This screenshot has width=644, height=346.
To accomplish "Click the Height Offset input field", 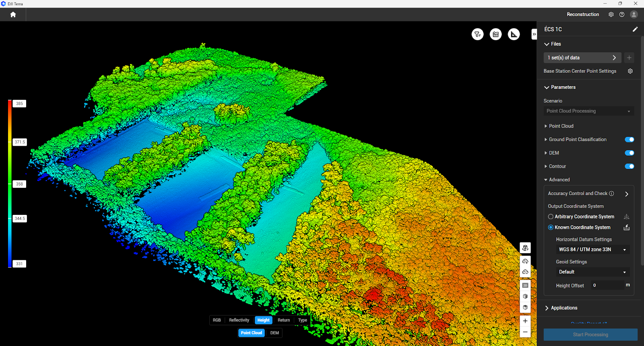I will coord(607,285).
